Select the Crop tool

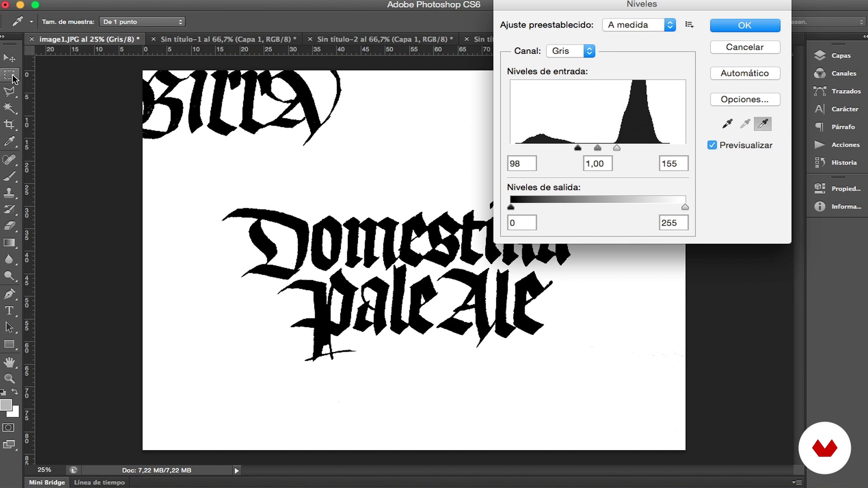pyautogui.click(x=9, y=124)
